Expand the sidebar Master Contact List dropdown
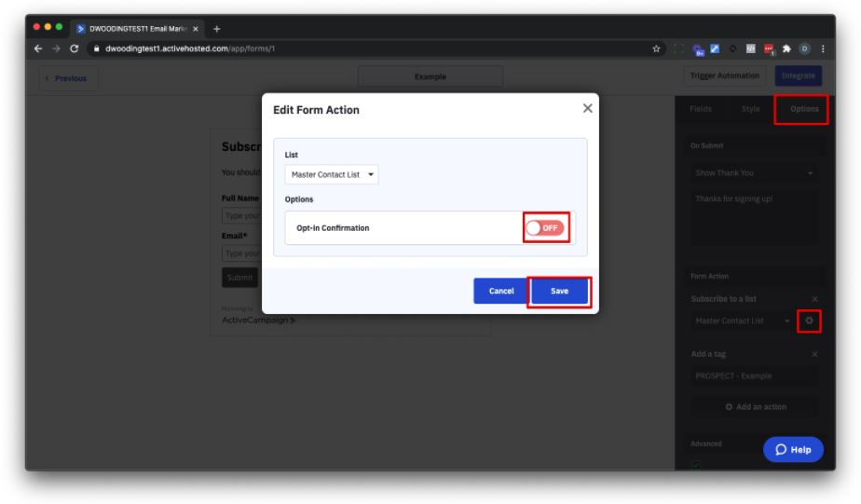Viewport: 861px width, 504px height. point(742,320)
